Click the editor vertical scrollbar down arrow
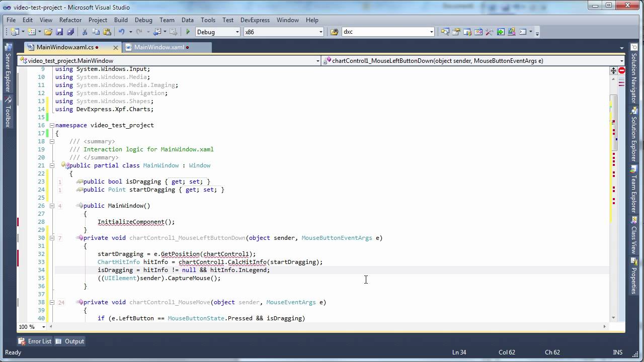The width and height of the screenshot is (644, 362). click(613, 318)
